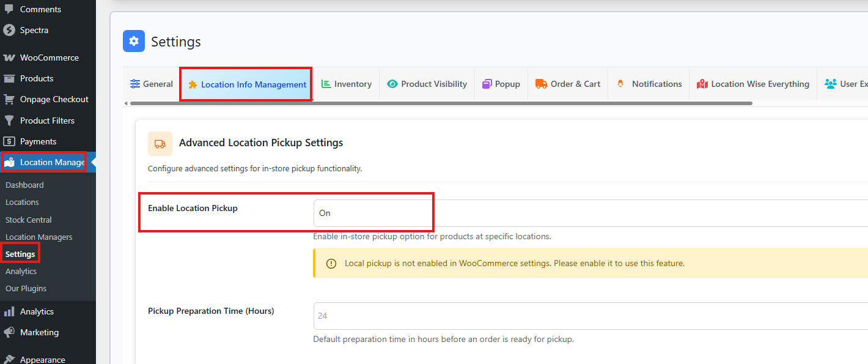
Task: Click the Marketing megaphone icon
Action: click(x=9, y=332)
